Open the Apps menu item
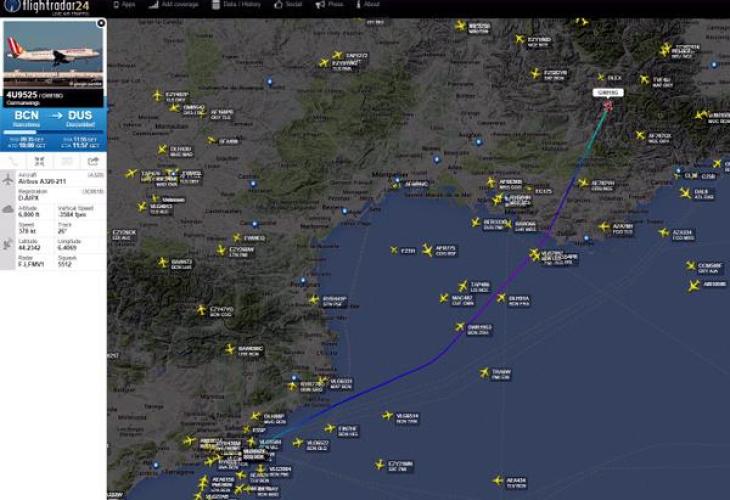The height and width of the screenshot is (500, 730). [x=124, y=5]
